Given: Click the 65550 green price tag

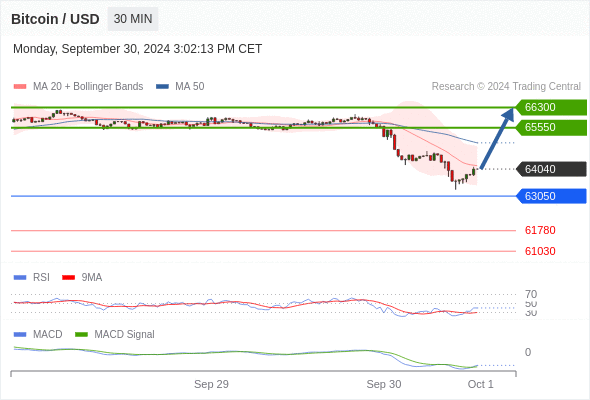Looking at the screenshot, I should coord(551,127).
